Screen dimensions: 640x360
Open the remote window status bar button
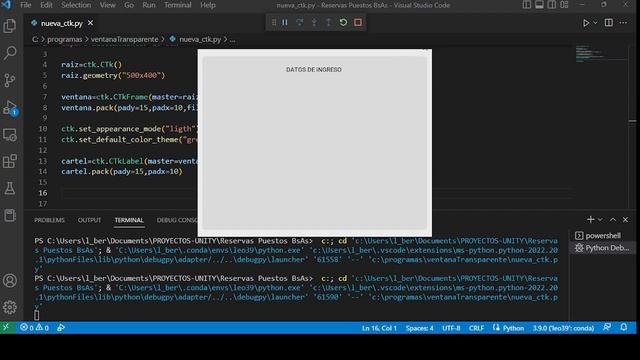tap(7, 328)
